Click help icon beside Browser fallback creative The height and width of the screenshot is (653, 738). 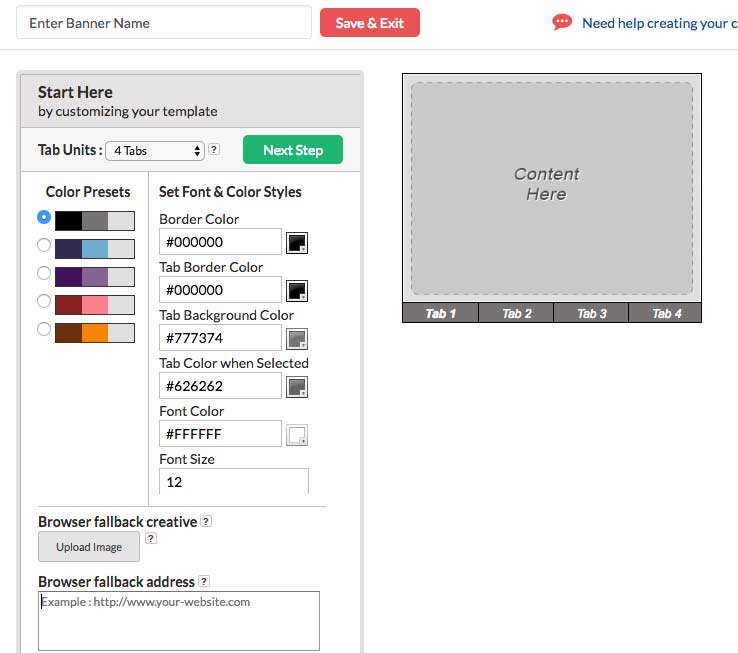(x=205, y=521)
